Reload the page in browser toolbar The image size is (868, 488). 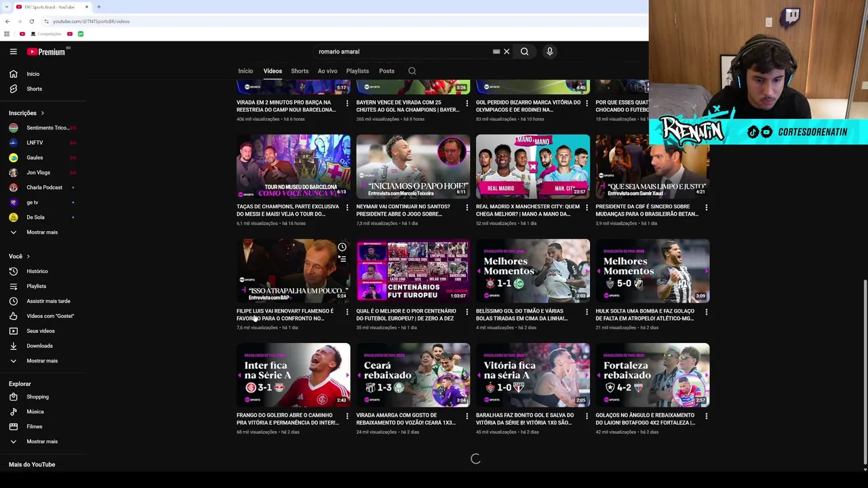[x=31, y=21]
